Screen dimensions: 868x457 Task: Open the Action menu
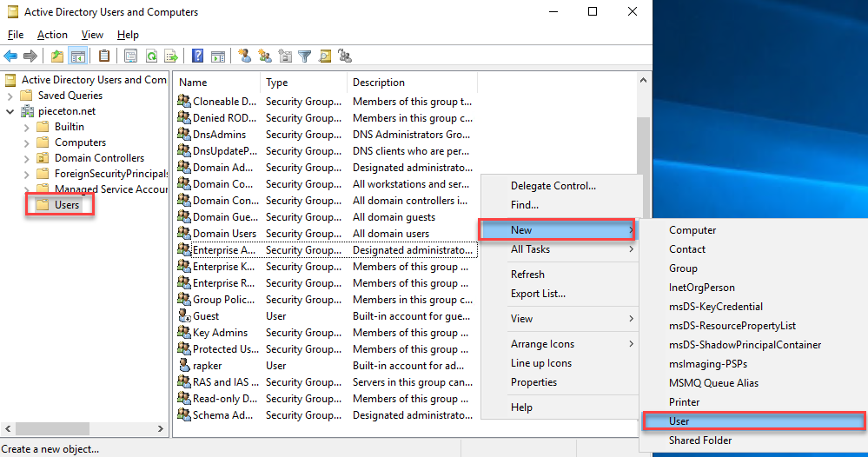click(x=52, y=34)
